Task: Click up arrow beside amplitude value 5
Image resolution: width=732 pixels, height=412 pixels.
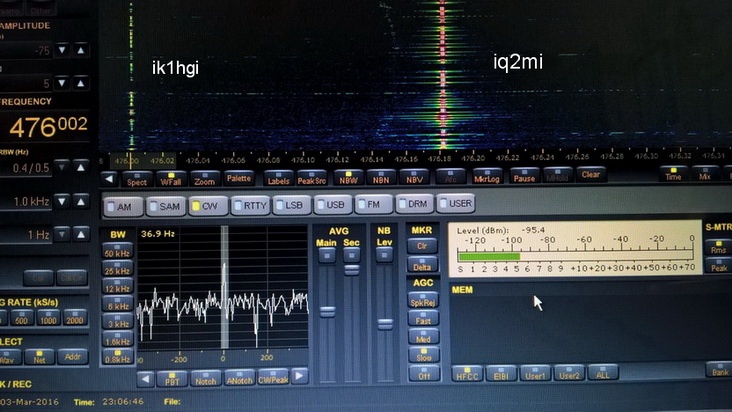Action: tap(81, 84)
